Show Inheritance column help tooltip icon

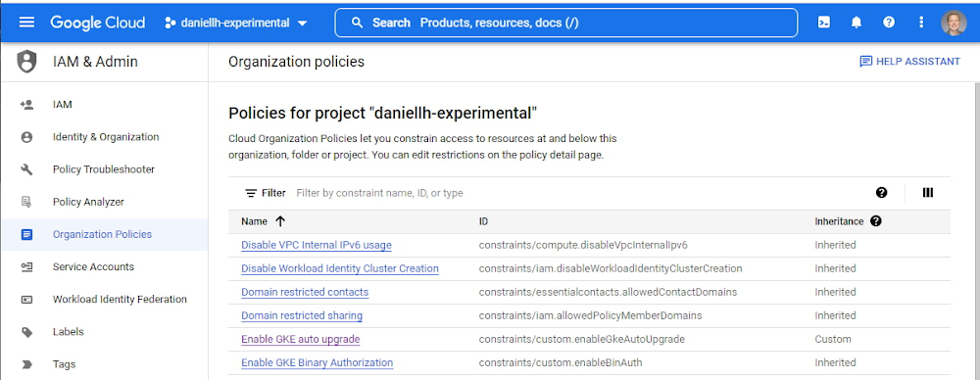[x=875, y=221]
